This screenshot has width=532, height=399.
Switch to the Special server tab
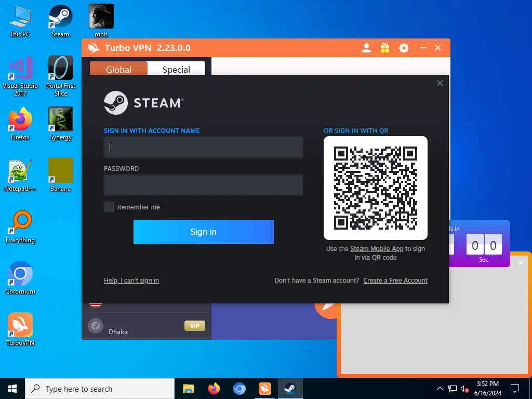(x=176, y=69)
